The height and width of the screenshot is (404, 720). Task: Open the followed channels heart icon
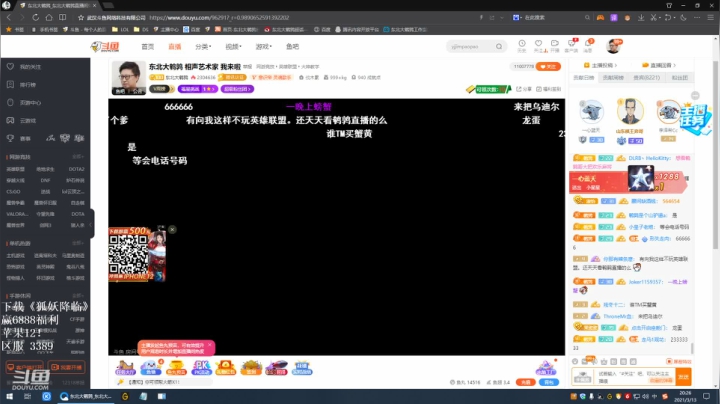(x=538, y=45)
